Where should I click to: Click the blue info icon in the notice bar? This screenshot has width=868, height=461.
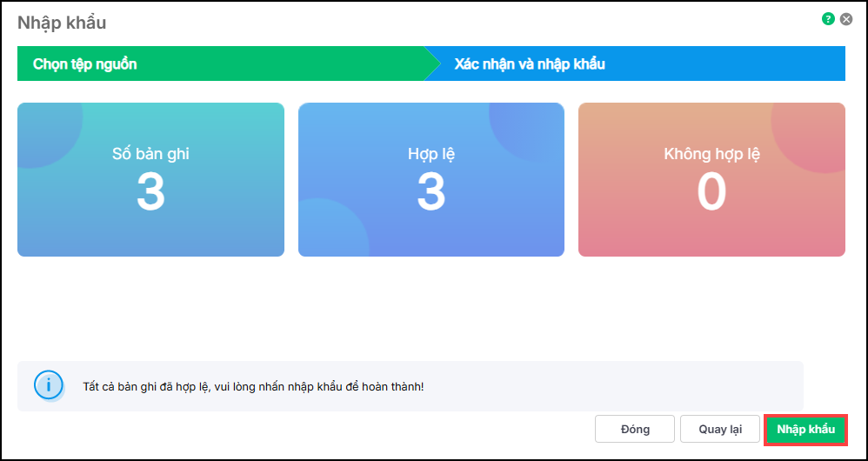pyautogui.click(x=48, y=384)
